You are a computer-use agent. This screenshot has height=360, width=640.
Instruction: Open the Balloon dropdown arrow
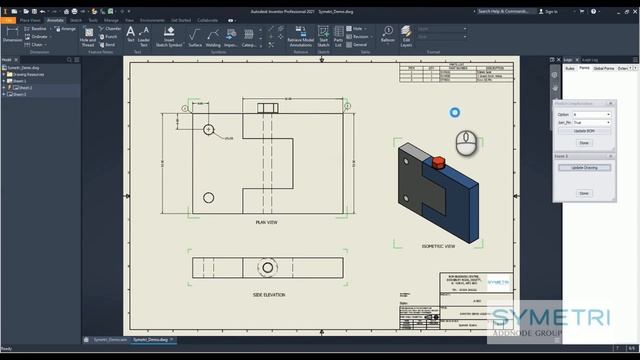pos(388,44)
